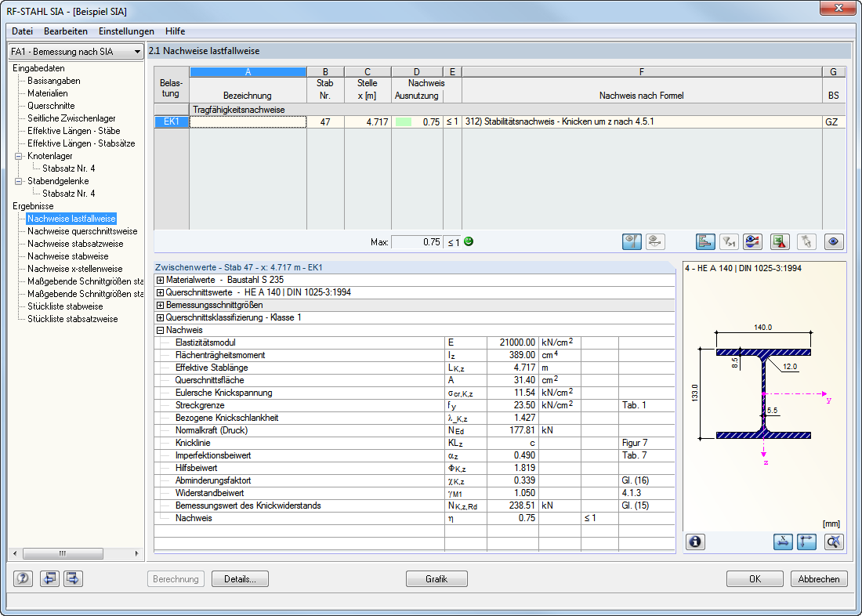Viewport: 862px width, 616px height.
Task: Select Effektive Längen - Stäbe
Action: (x=74, y=131)
